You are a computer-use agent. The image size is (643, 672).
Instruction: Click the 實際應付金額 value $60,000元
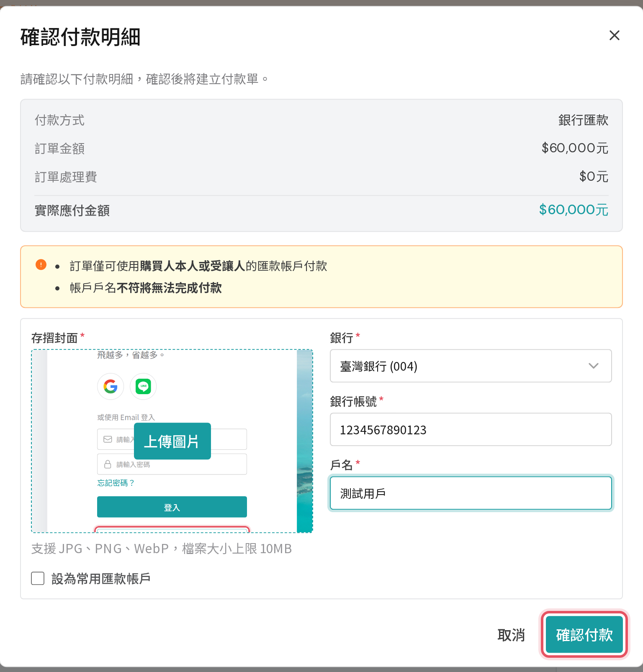pyautogui.click(x=574, y=210)
